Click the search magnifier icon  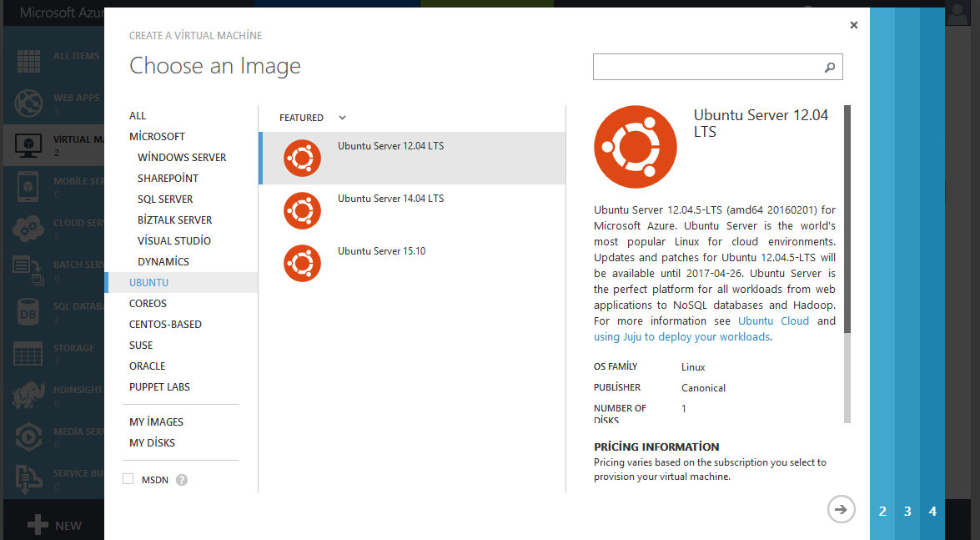pos(829,67)
